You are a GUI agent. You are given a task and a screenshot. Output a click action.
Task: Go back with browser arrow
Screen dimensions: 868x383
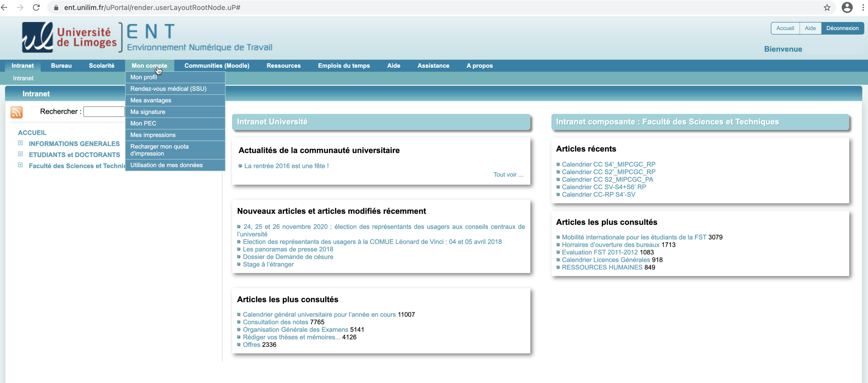click(x=4, y=7)
